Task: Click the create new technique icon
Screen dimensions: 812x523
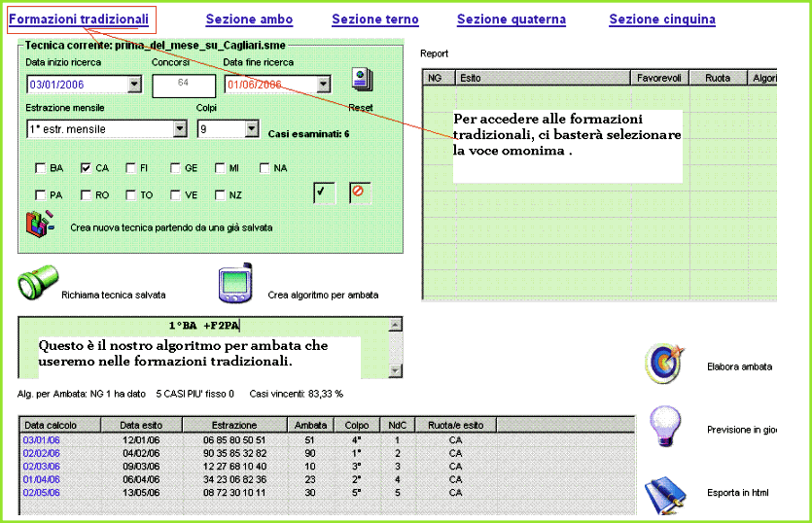Action: tap(39, 224)
